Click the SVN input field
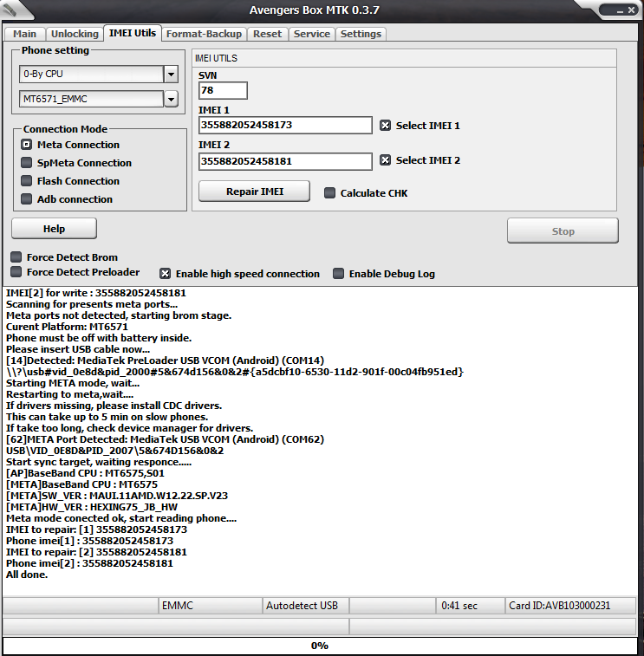This screenshot has width=644, height=656. 223,90
